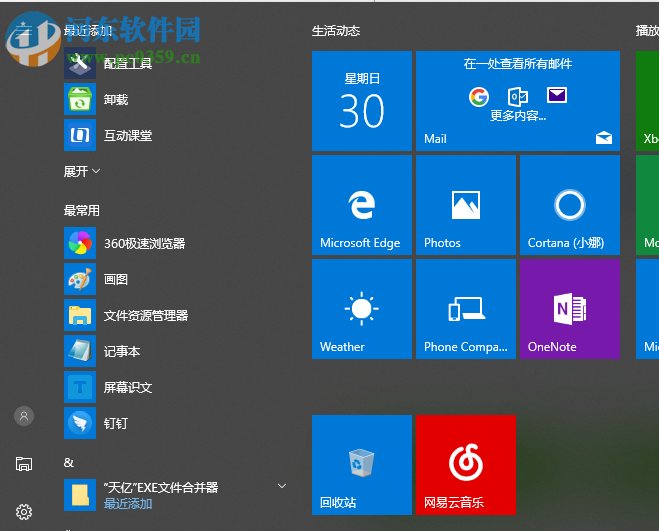Open the calendar tile showing 30
Screen dimensions: 659x531
(x=362, y=101)
